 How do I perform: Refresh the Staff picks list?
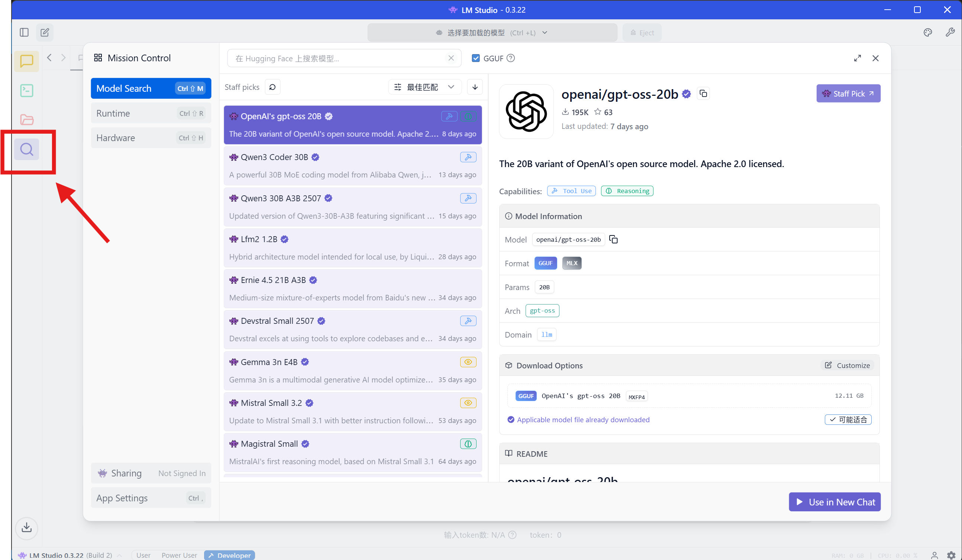pos(272,87)
